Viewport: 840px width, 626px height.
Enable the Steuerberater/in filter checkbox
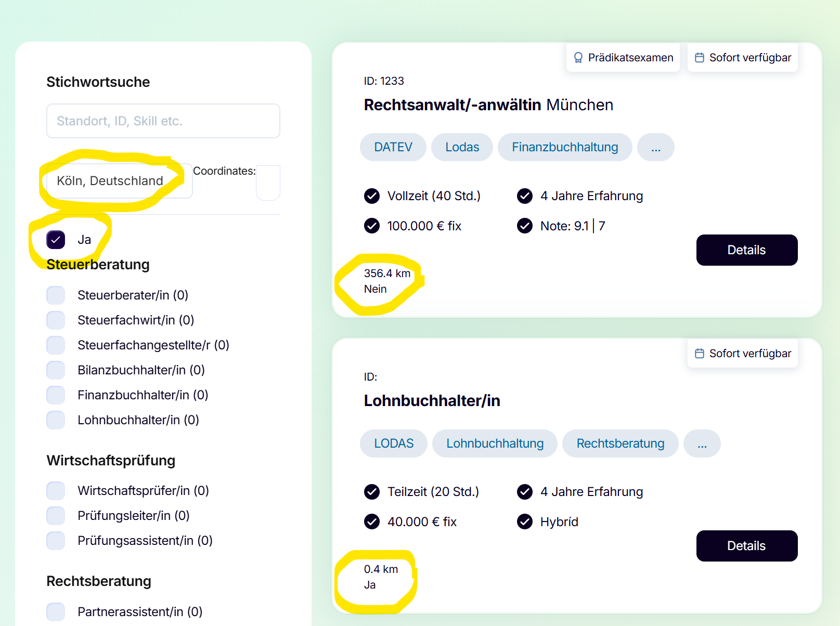(x=56, y=295)
